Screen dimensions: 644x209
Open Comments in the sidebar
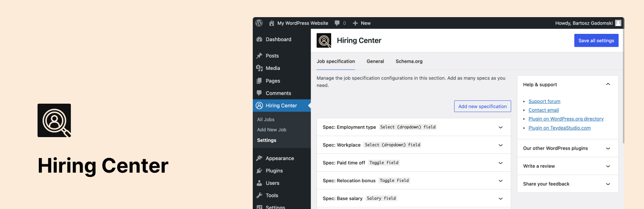[278, 93]
